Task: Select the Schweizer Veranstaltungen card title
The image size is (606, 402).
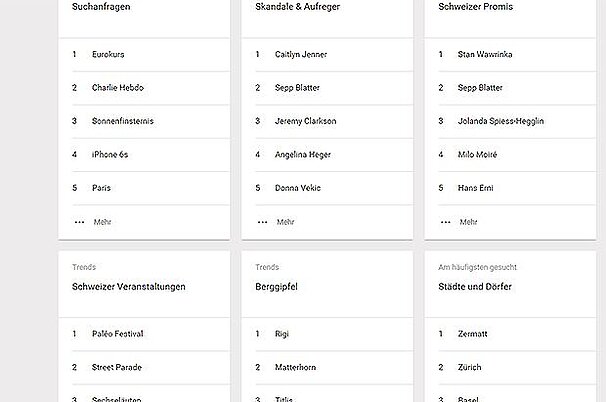Action: (129, 286)
